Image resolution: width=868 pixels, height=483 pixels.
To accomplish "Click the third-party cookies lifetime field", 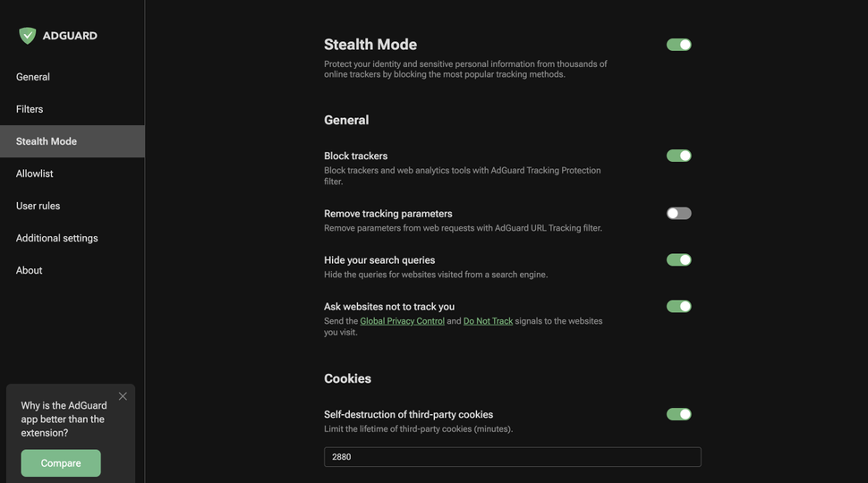I will click(512, 457).
